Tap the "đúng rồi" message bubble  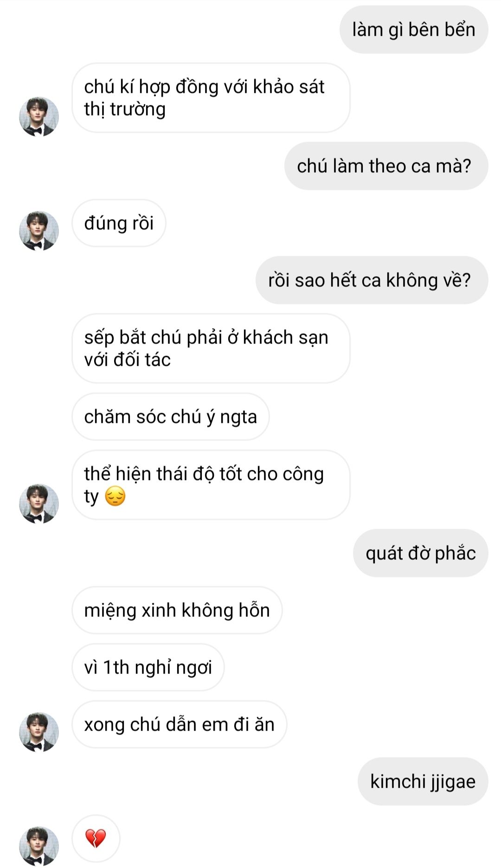[x=119, y=223]
